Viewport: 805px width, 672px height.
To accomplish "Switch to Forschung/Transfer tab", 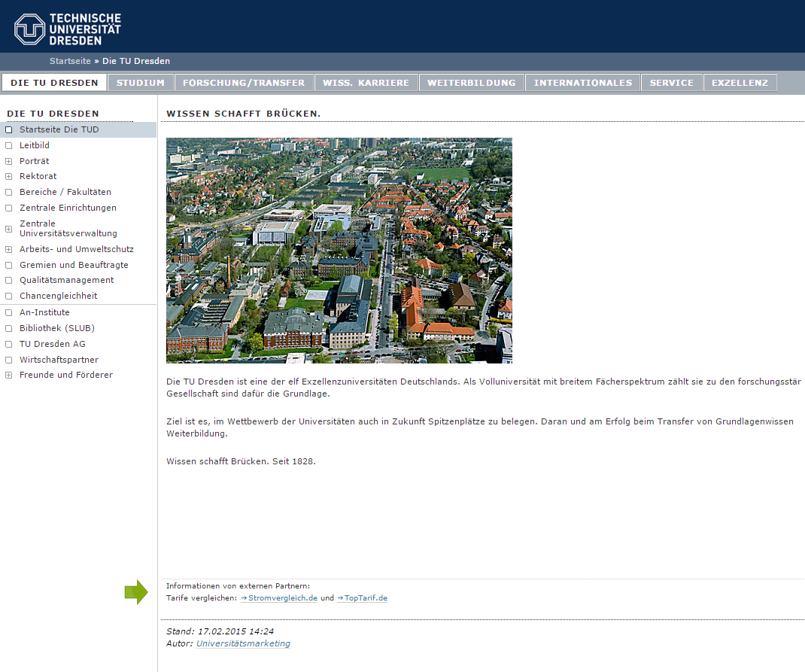I will coord(244,83).
